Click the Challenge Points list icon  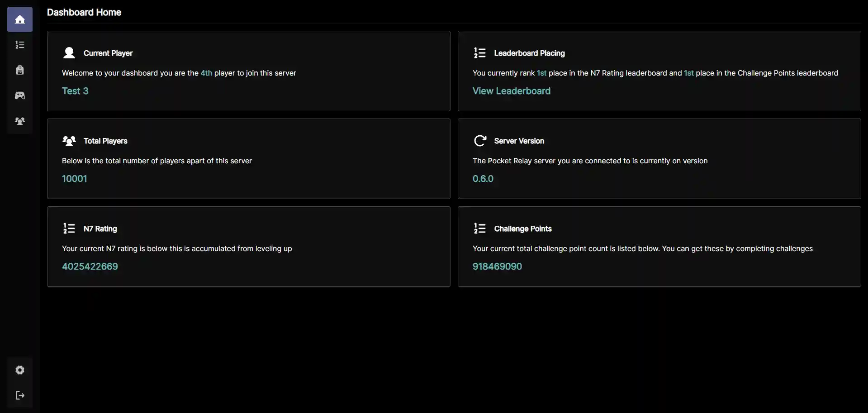[480, 228]
